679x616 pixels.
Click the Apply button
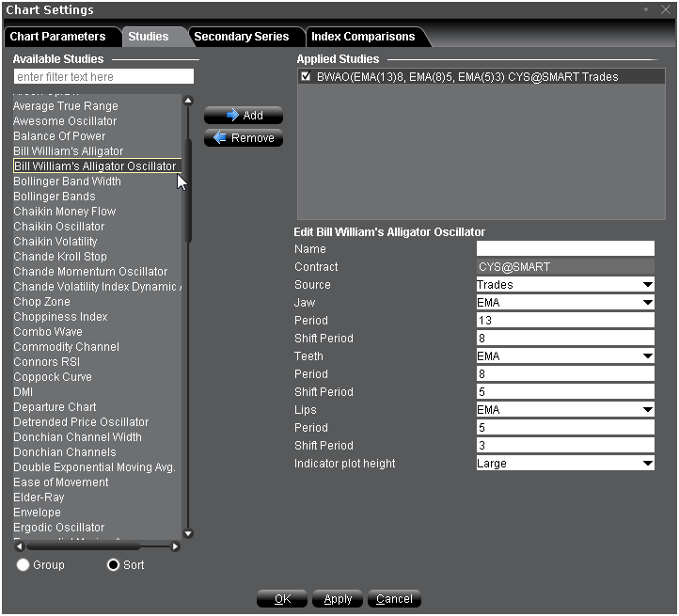338,599
